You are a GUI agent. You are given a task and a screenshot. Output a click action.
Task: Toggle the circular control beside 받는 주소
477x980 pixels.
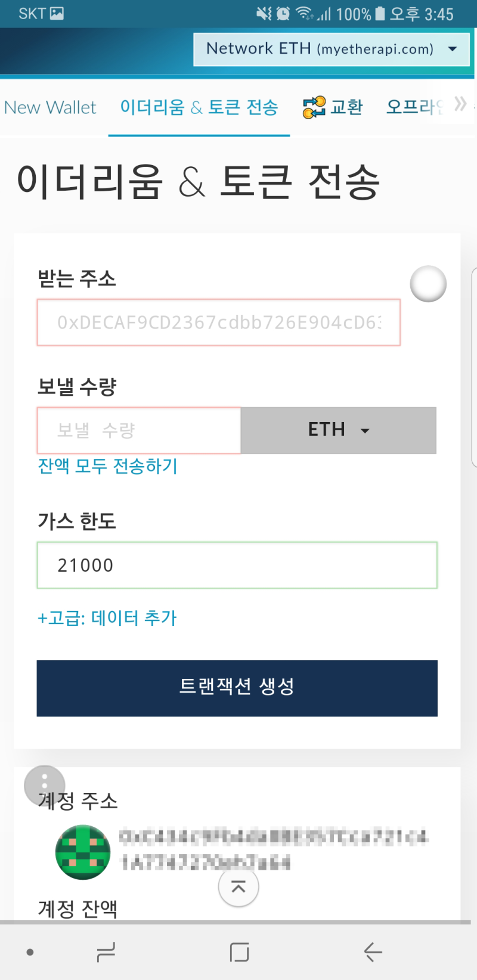click(428, 284)
